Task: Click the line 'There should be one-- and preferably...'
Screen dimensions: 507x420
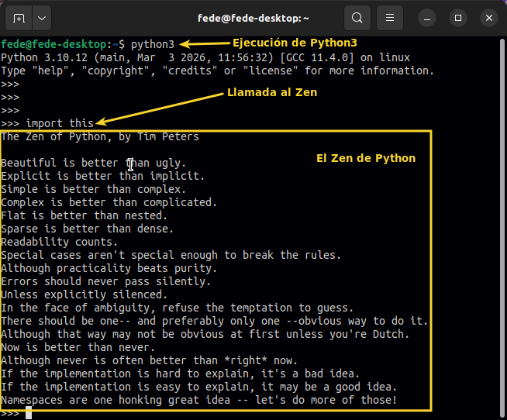Action: click(x=215, y=322)
